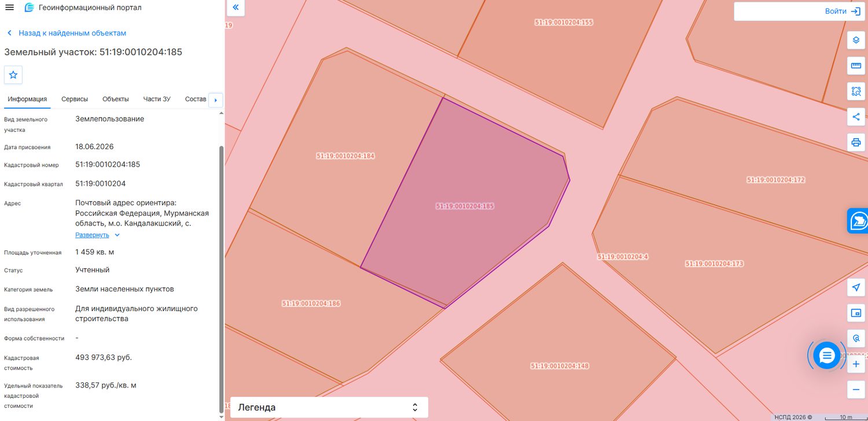Viewport: 868px width, 421px height.
Task: Open the Части ЗУ tab
Action: coord(157,99)
